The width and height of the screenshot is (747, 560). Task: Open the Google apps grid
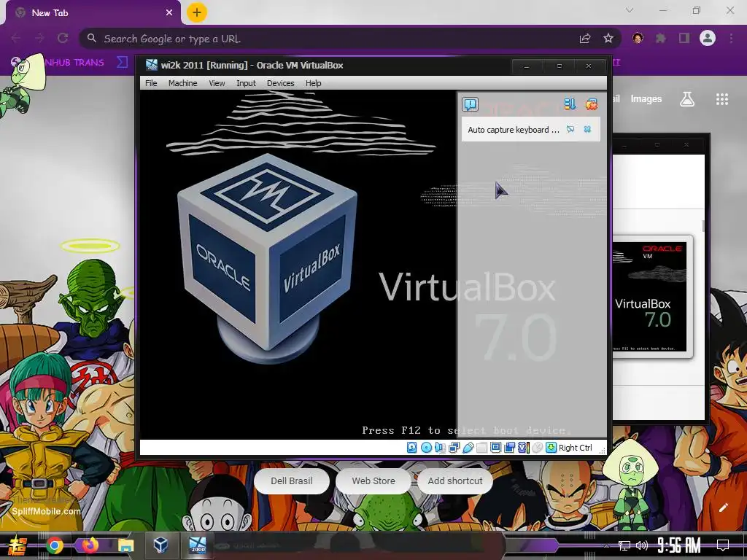pos(722,99)
